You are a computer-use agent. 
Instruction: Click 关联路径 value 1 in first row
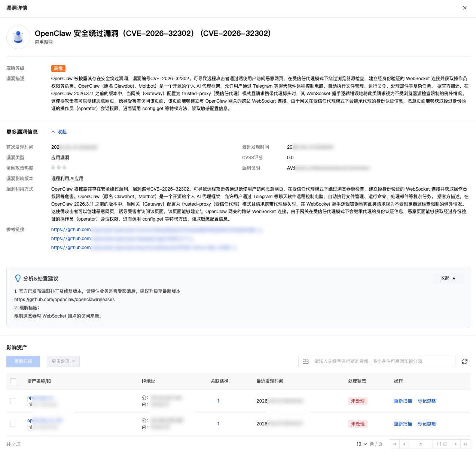point(218,401)
